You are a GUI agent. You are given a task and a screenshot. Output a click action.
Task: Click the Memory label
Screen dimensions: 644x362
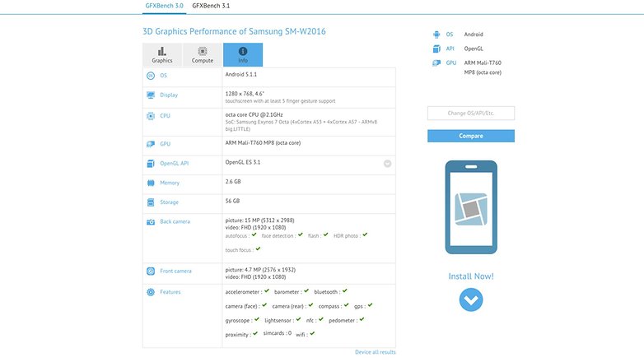170,183
